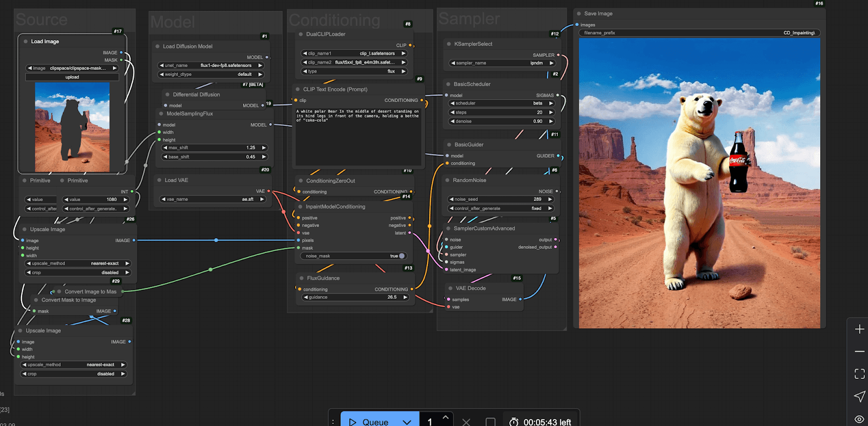Click the Queue button to run workflow

[375, 422]
